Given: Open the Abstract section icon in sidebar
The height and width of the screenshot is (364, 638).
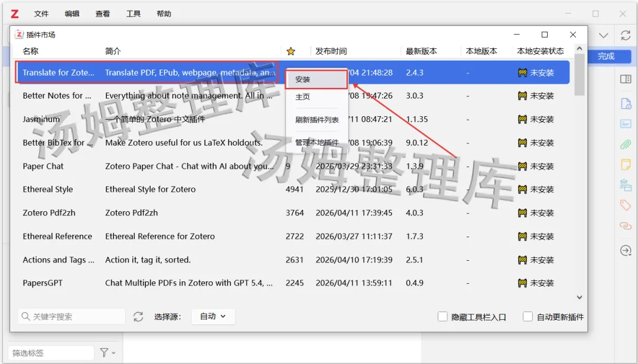Looking at the screenshot, I should pos(626,123).
